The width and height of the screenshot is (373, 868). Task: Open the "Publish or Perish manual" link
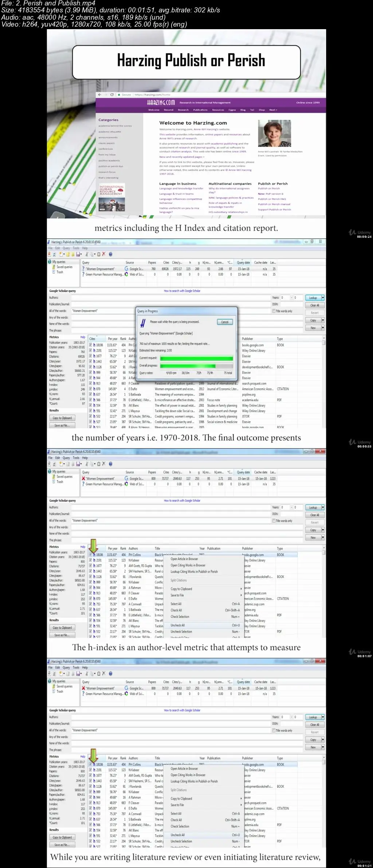pos(274,204)
